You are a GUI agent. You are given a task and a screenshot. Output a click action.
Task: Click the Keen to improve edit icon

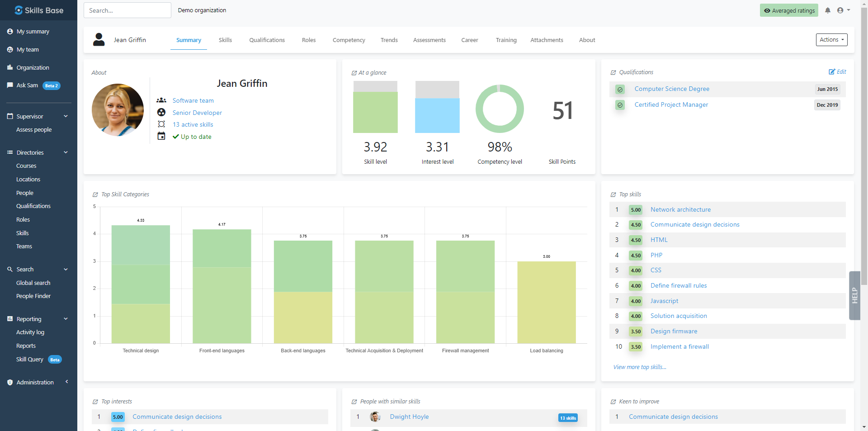pos(613,402)
